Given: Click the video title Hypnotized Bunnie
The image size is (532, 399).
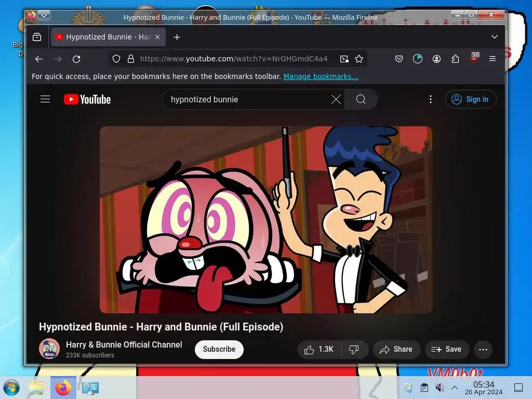Looking at the screenshot, I should (161, 327).
